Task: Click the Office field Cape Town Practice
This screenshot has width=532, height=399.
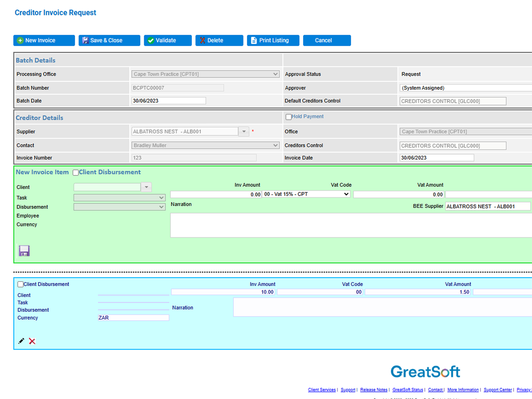Action: [466, 132]
